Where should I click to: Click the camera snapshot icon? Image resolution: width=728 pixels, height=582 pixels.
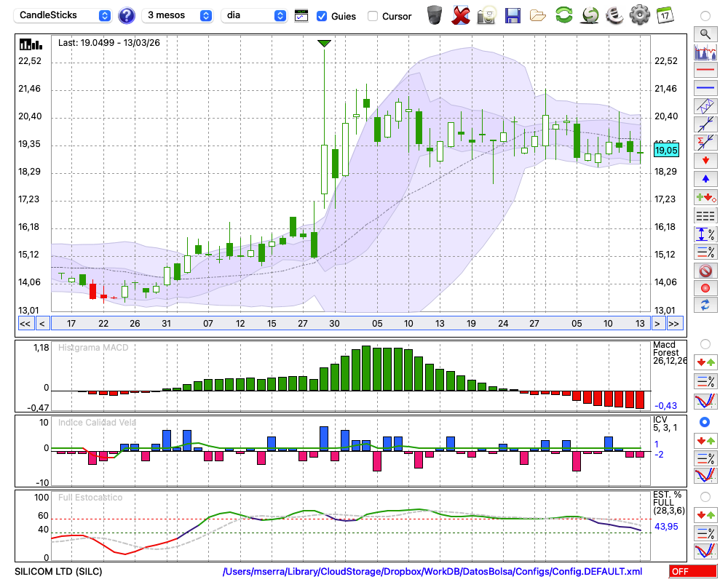(x=486, y=15)
